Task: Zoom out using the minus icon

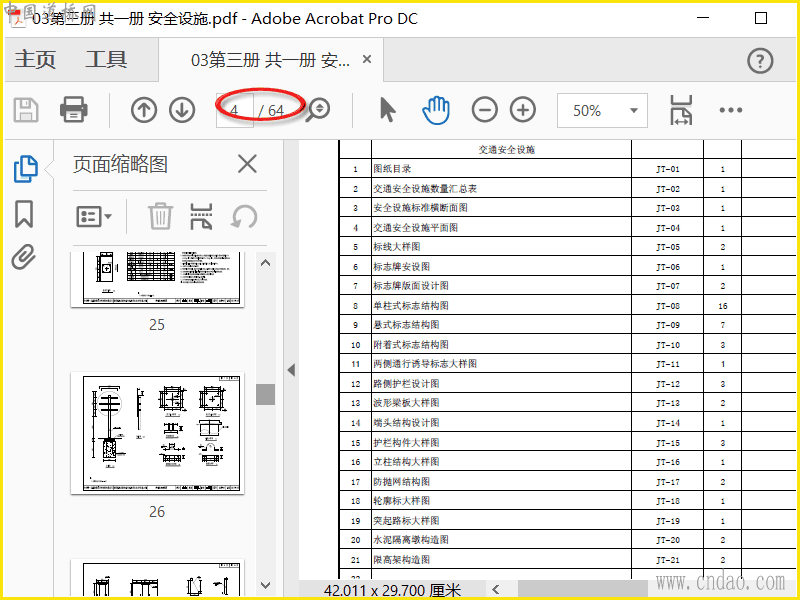Action: (x=484, y=110)
